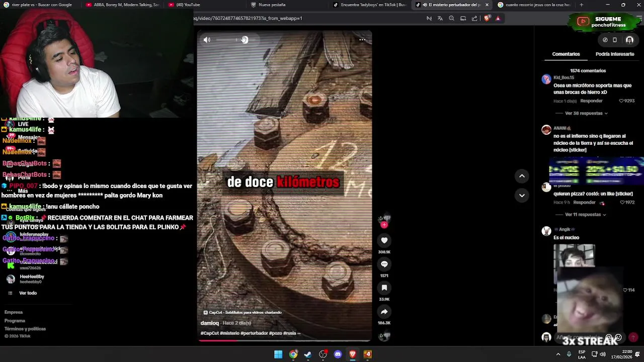Click Ver todo in the left sidebar
Viewport: 644px width, 362px height.
tap(28, 293)
